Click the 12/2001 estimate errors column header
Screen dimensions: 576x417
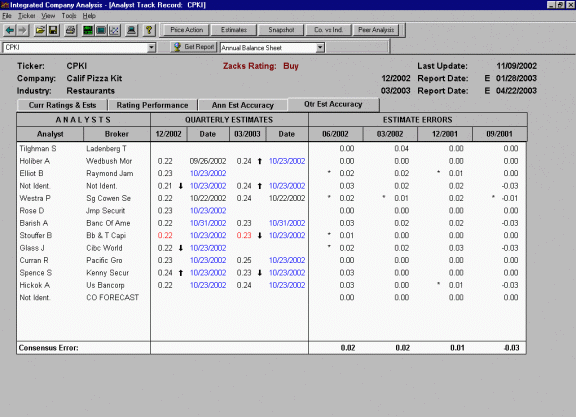coord(445,134)
